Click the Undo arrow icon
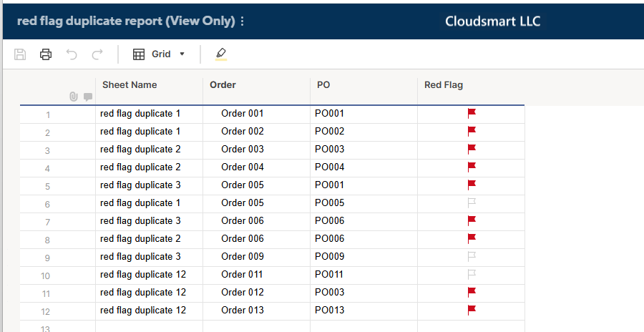The width and height of the screenshot is (644, 332). (x=72, y=54)
